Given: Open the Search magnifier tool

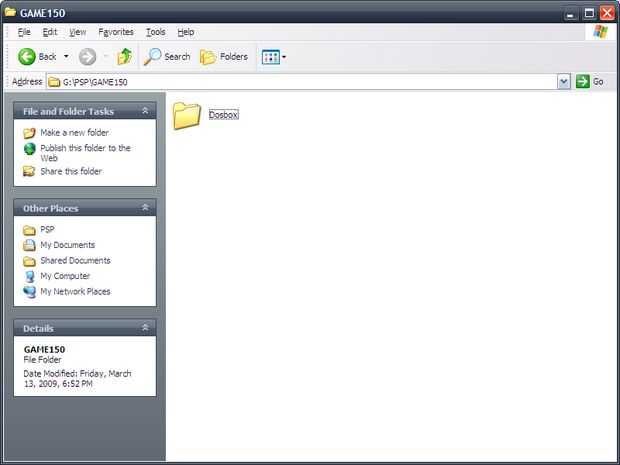Looking at the screenshot, I should pyautogui.click(x=166, y=57).
